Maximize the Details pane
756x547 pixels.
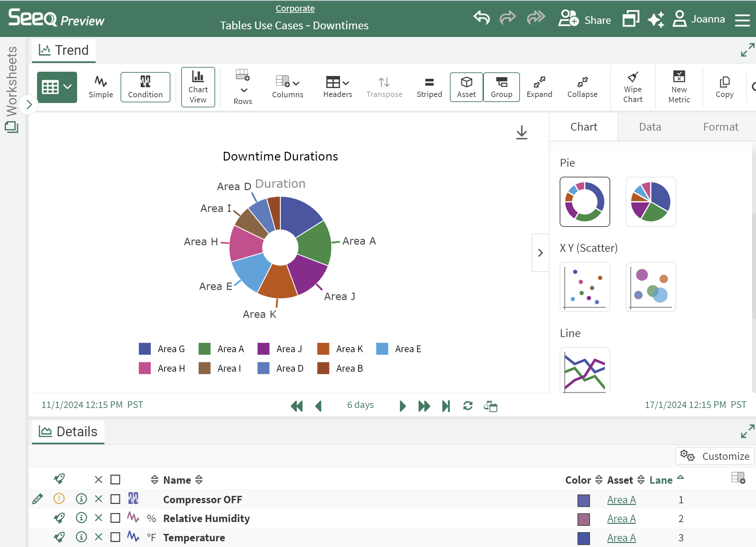coord(748,431)
